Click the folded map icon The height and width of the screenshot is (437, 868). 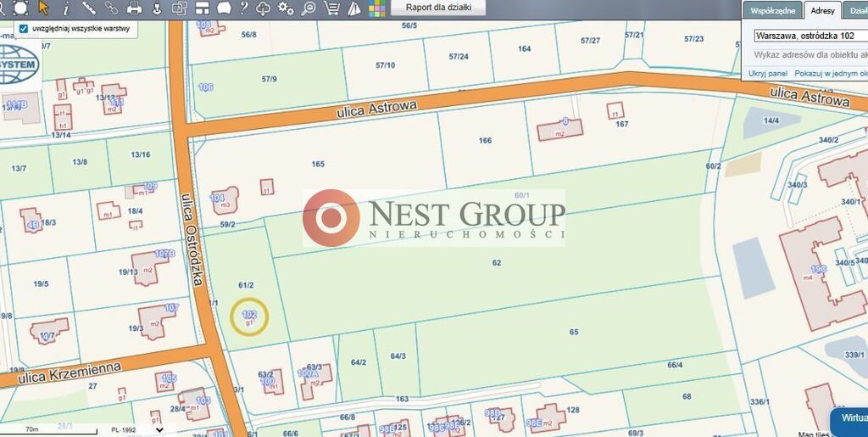354,8
